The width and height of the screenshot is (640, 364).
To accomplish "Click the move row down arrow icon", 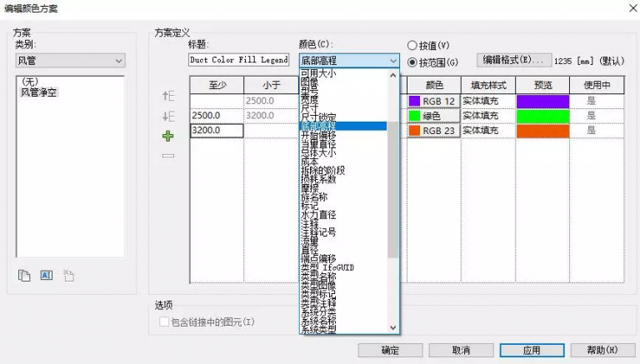I will coord(168,116).
